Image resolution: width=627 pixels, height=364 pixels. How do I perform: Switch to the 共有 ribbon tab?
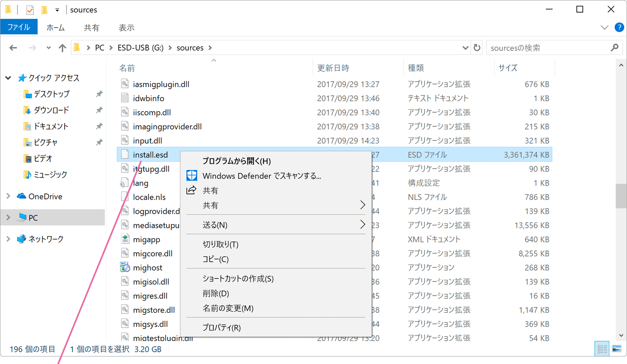(x=91, y=27)
